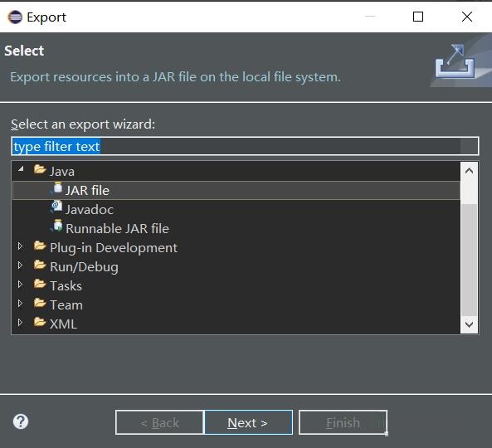This screenshot has width=492, height=448.
Task: Click the Plug-in Development folder icon
Action: (40, 246)
